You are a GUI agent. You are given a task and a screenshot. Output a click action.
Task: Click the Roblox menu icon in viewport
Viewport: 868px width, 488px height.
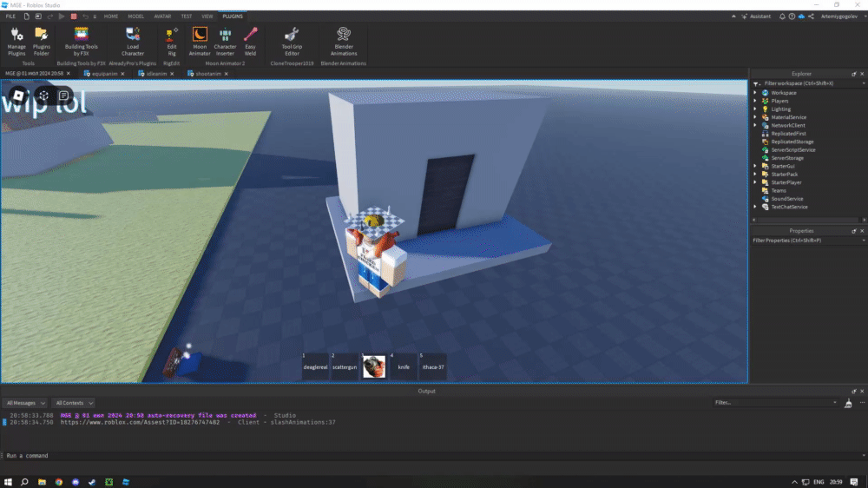[18, 96]
